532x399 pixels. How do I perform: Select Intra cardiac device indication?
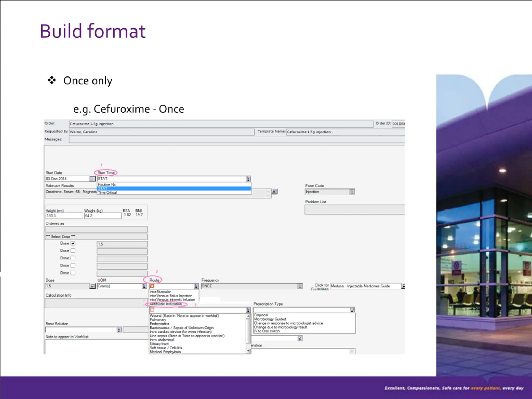click(x=197, y=332)
